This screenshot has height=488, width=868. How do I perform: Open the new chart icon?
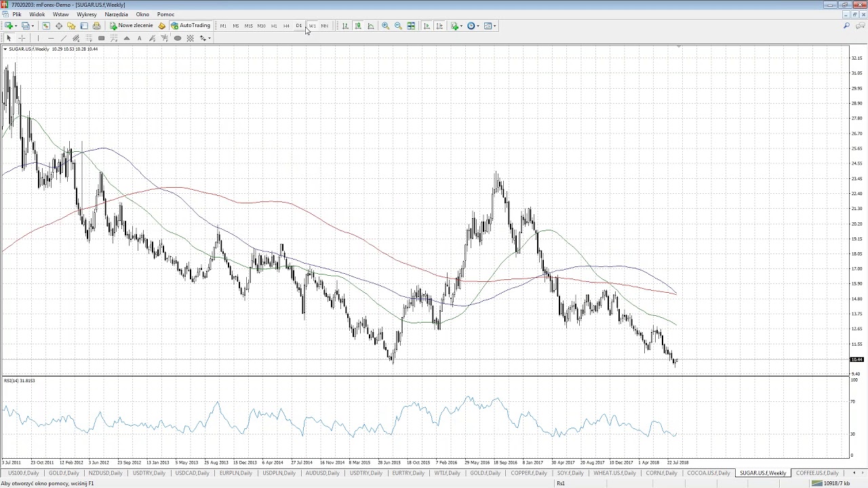tap(9, 26)
